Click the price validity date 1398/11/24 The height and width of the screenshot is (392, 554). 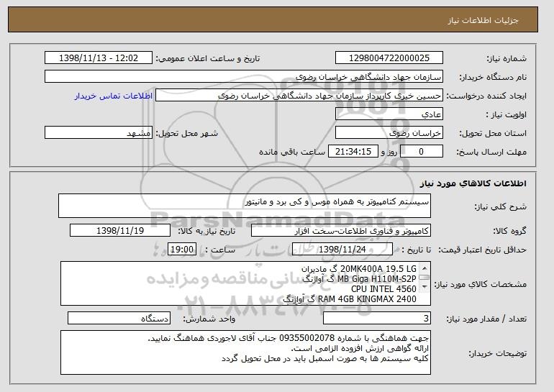point(342,250)
